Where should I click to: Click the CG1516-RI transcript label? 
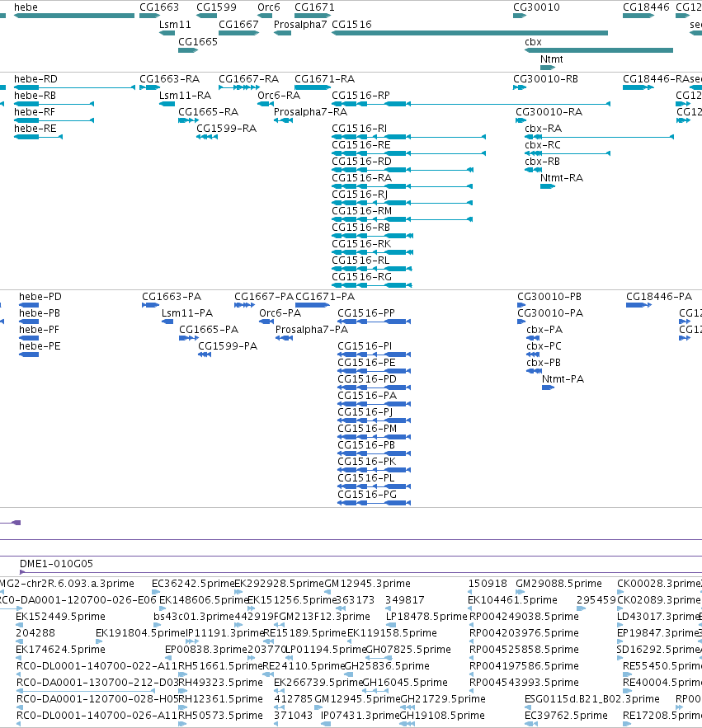(x=359, y=128)
